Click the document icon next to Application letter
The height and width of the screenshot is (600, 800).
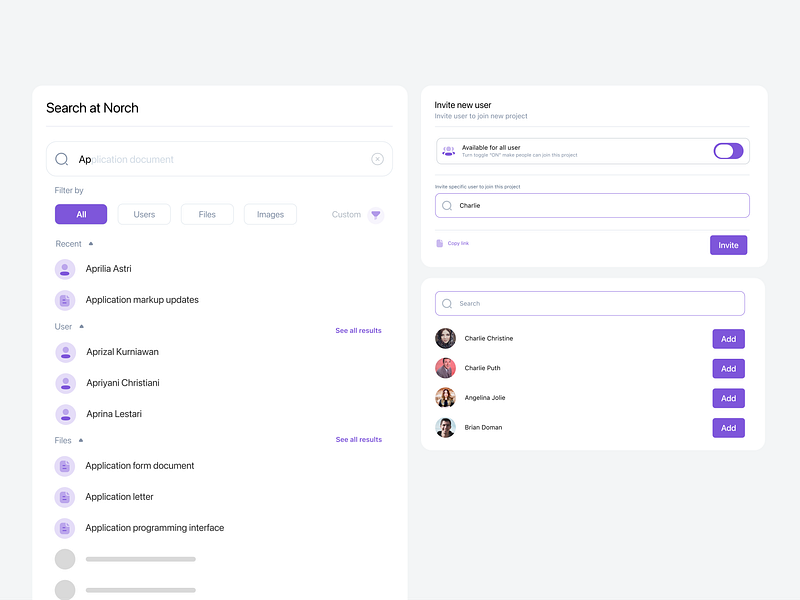tap(65, 496)
